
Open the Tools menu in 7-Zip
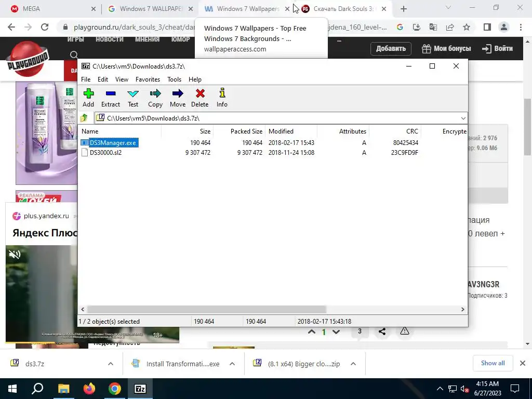pyautogui.click(x=174, y=79)
